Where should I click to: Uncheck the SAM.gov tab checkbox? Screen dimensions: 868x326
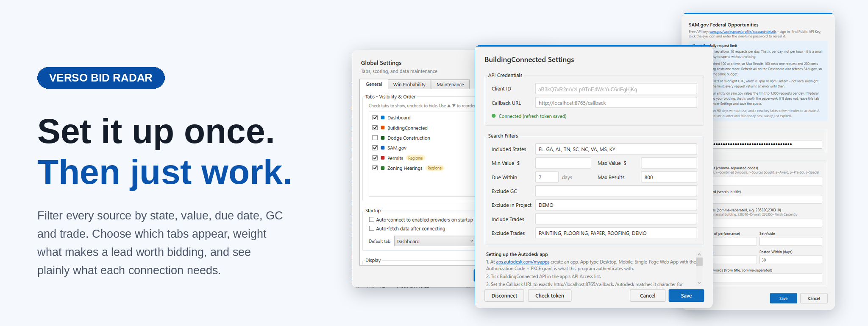point(375,148)
